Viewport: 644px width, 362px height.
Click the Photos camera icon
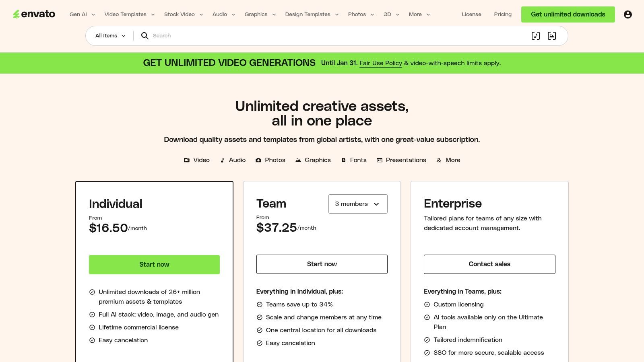coord(259,160)
